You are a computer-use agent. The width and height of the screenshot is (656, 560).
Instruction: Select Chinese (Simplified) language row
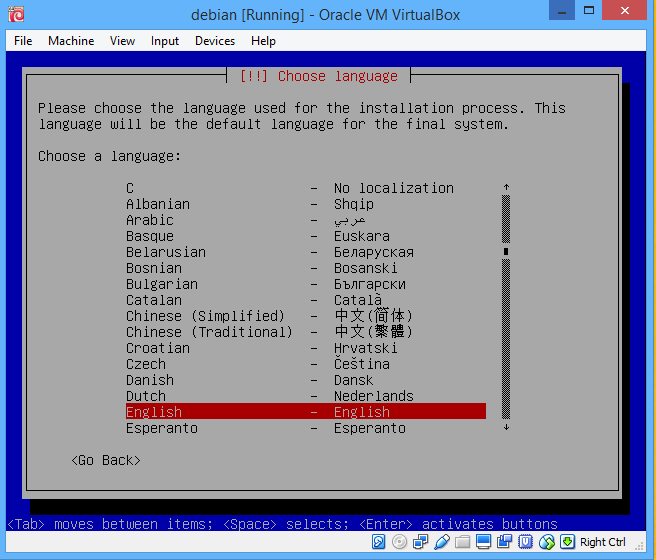306,316
